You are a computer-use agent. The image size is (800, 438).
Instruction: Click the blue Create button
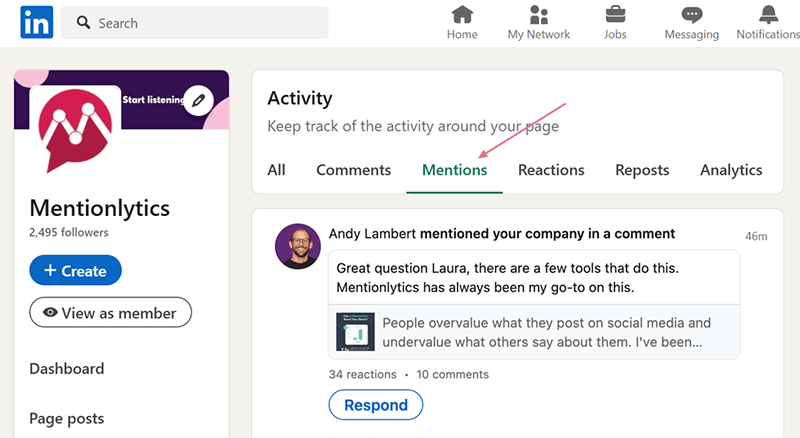click(x=76, y=270)
